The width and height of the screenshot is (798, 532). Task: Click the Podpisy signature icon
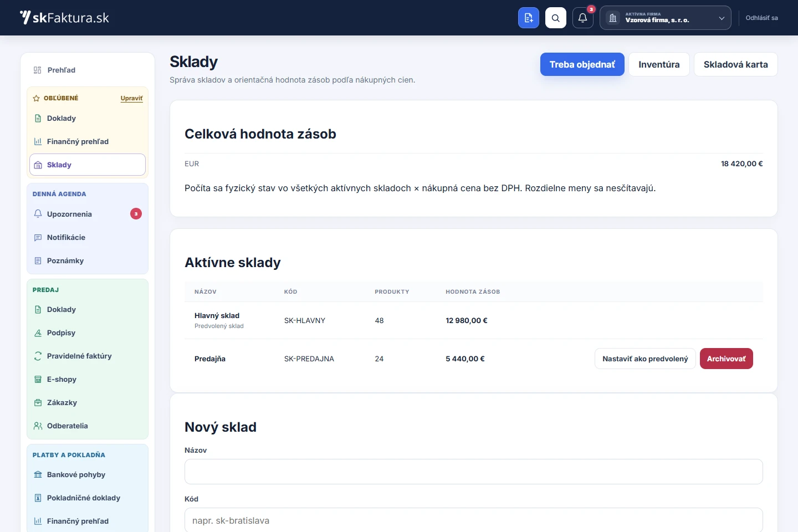(38, 333)
